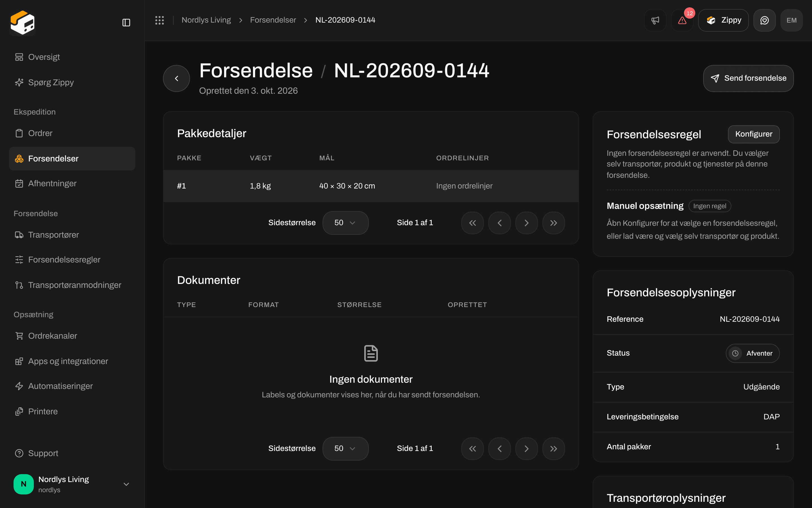The width and height of the screenshot is (812, 508).
Task: Go to previous page in Dokumenter
Action: coord(500,448)
